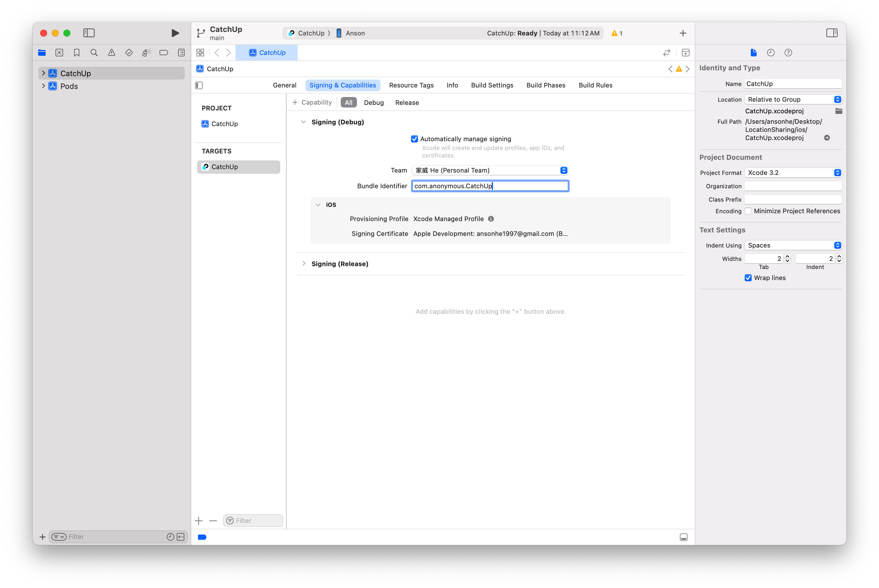Viewport: 879px width, 588px height.
Task: Open the Bookmark navigator
Action: [76, 53]
